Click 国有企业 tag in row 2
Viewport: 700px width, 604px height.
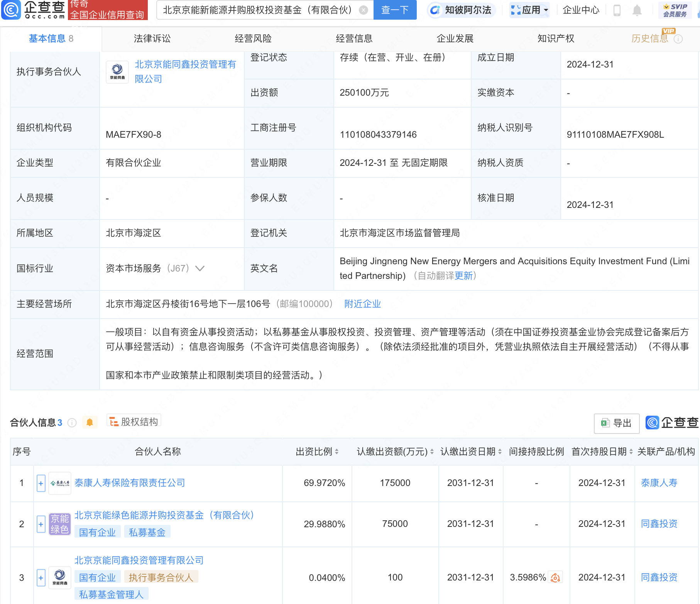[x=97, y=532]
